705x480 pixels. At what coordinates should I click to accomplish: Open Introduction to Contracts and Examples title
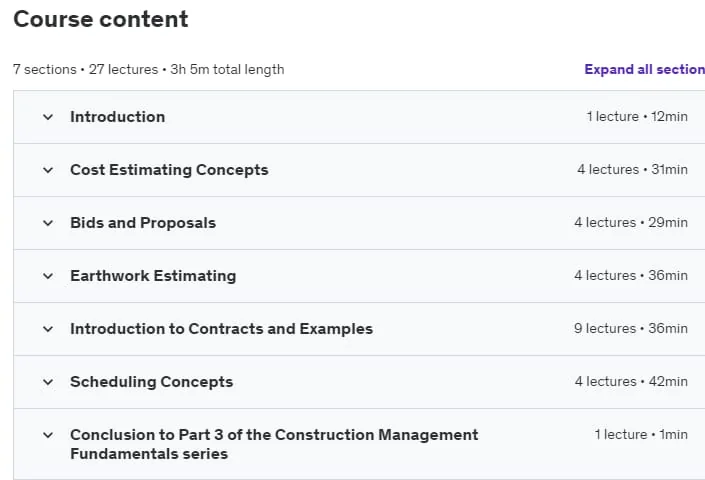[x=221, y=329]
